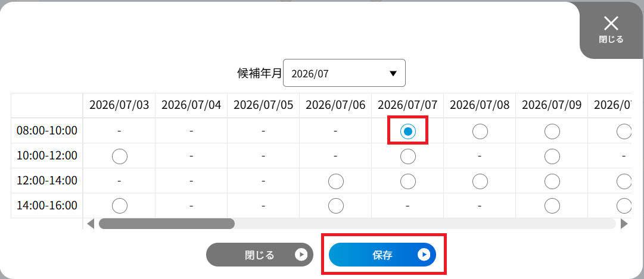This screenshot has width=644, height=279.
Task: Click the play arrow icon on 保存
Action: (424, 255)
